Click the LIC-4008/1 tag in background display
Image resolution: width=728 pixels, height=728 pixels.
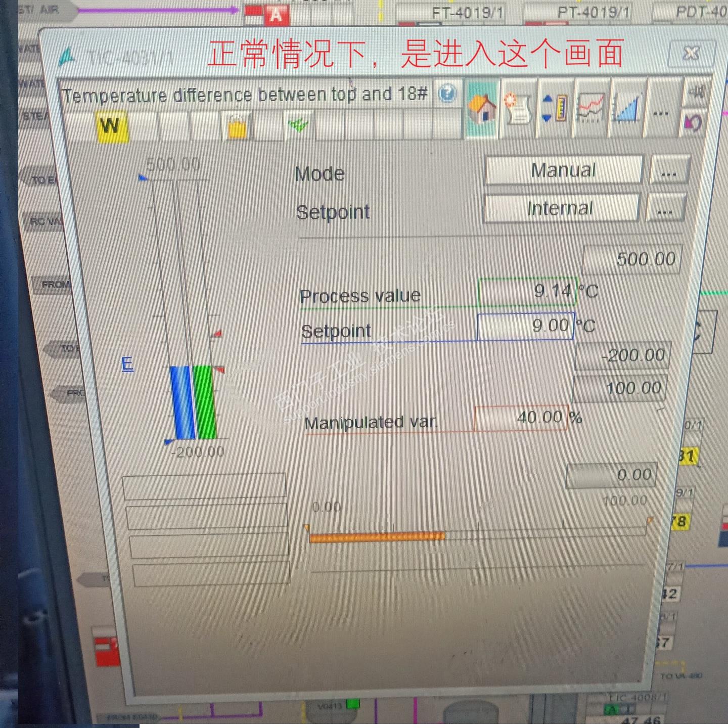click(638, 697)
